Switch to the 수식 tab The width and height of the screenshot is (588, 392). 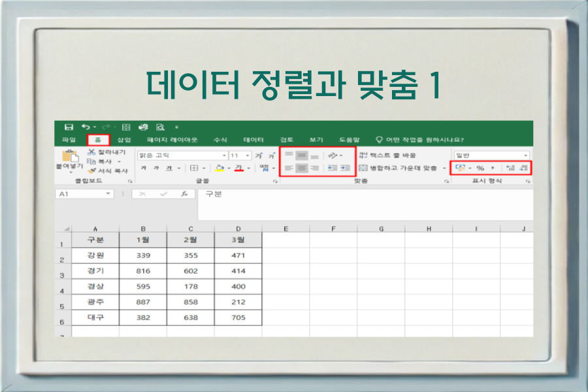220,140
